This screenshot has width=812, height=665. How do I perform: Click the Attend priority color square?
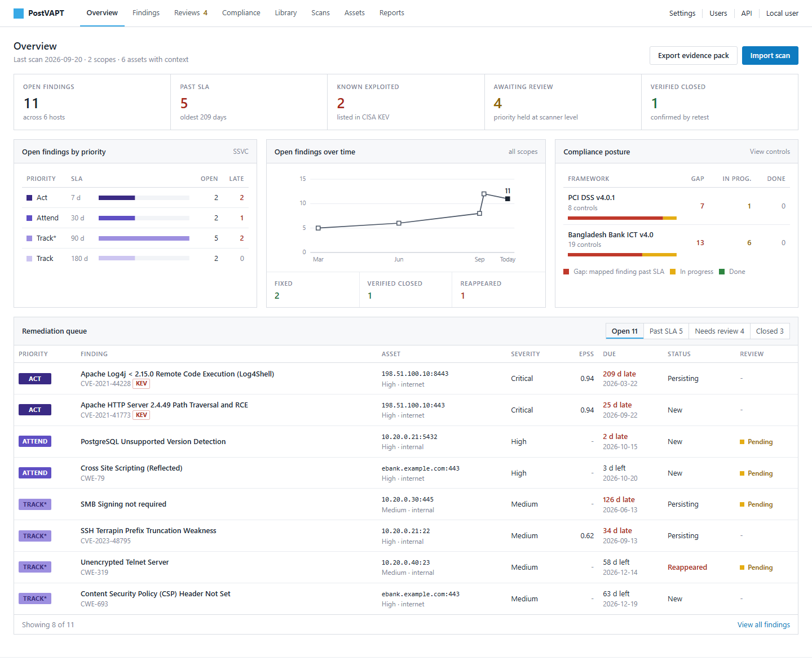click(29, 218)
